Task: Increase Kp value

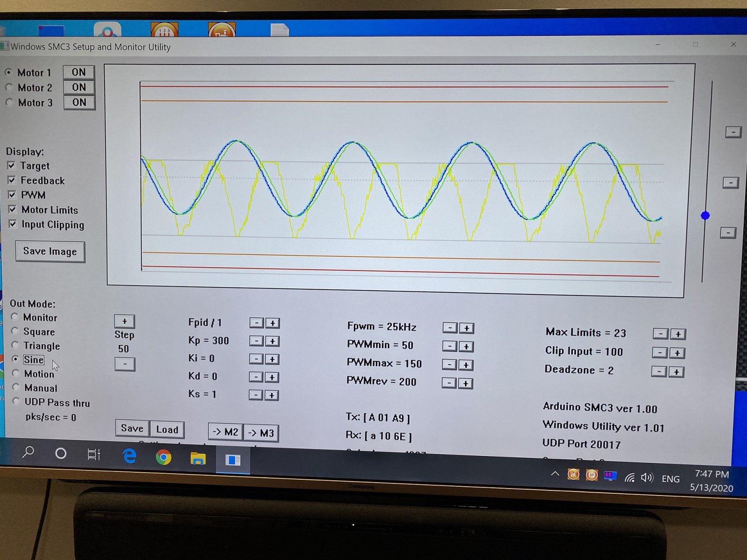Action: click(x=272, y=341)
